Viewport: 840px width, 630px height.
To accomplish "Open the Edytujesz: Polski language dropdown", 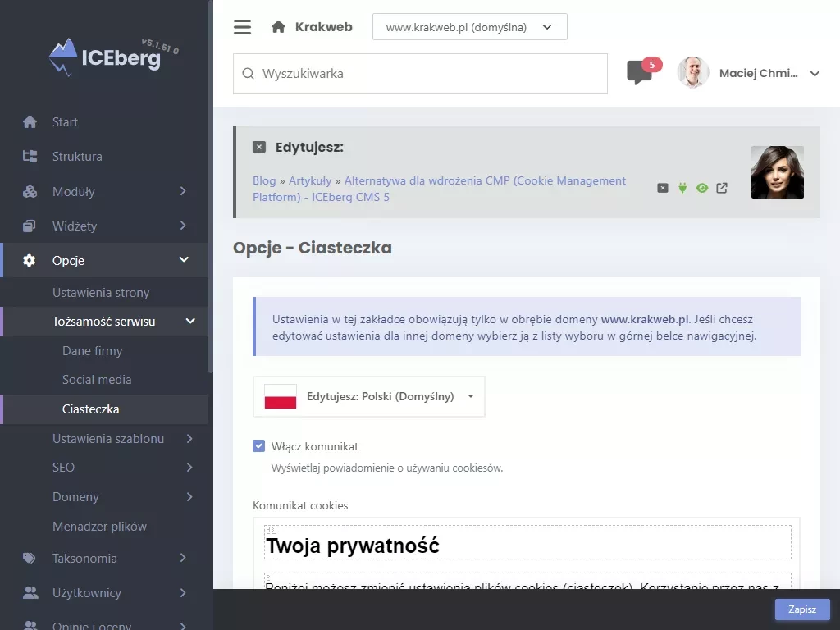I will click(x=369, y=396).
